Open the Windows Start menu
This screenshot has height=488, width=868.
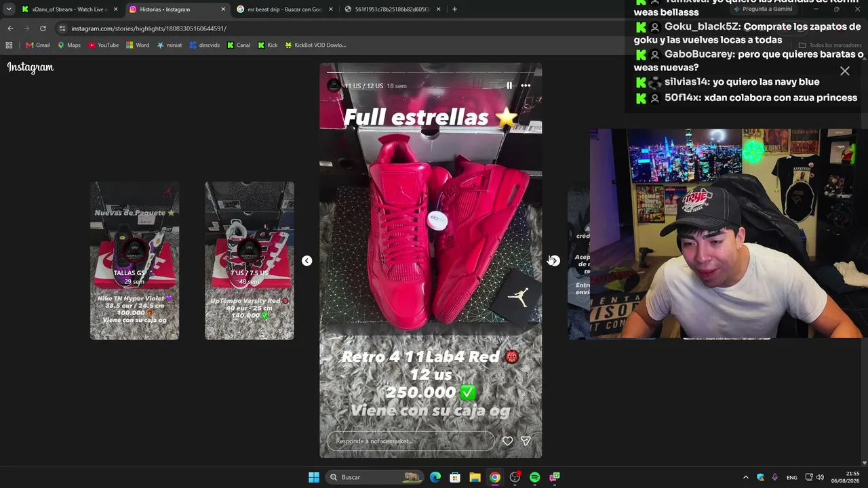(314, 477)
